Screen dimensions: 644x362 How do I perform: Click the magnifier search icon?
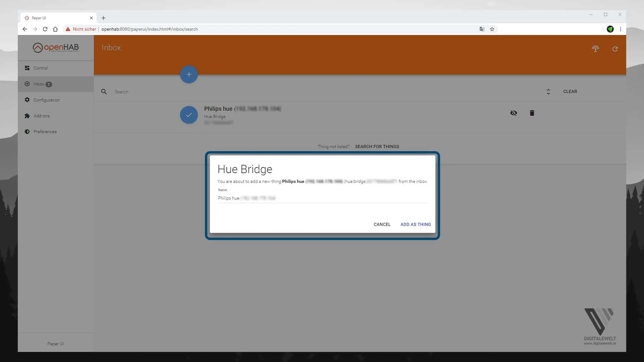click(x=104, y=92)
